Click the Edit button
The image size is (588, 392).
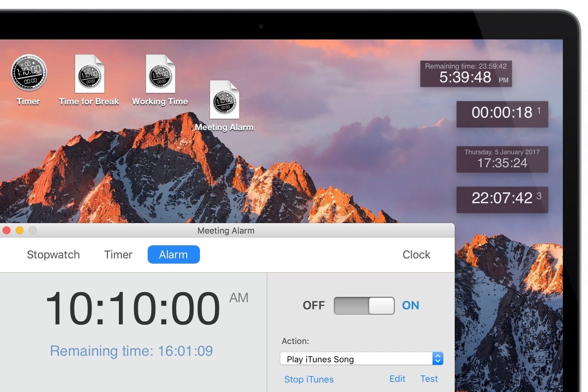point(397,379)
